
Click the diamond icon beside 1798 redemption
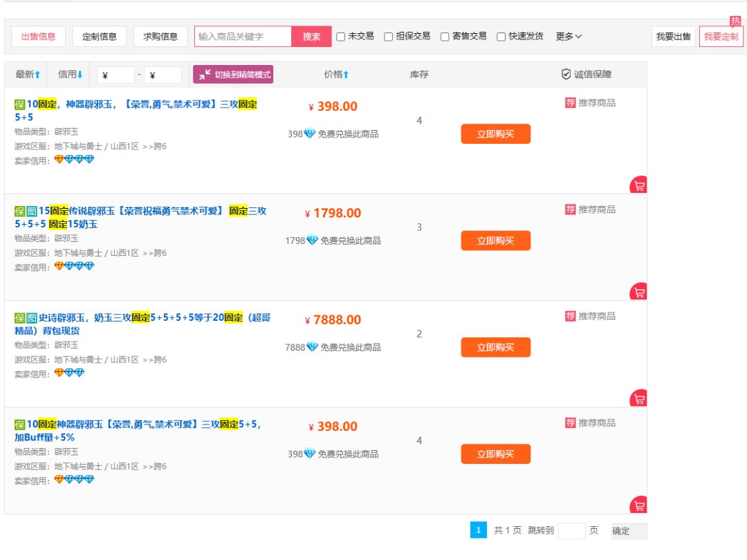coord(312,241)
